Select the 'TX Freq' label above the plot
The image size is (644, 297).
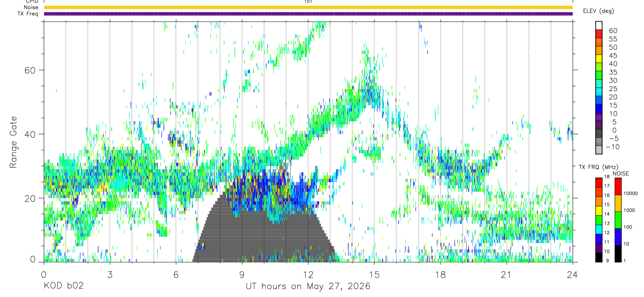coord(29,14)
